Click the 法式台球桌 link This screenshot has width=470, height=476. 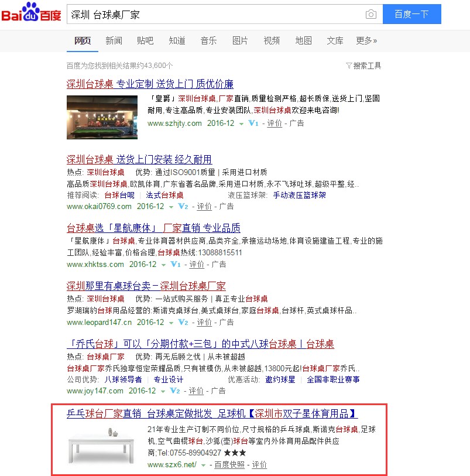coord(164,195)
